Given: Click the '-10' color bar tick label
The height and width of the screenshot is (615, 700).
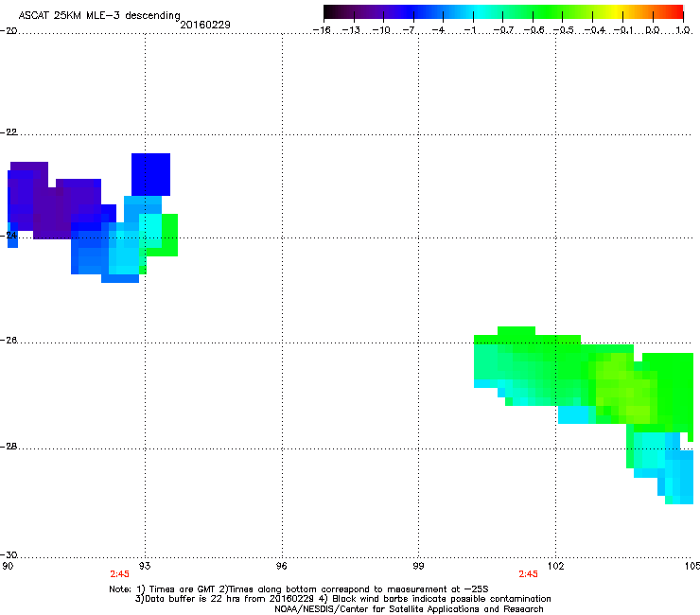Looking at the screenshot, I should point(381,30).
